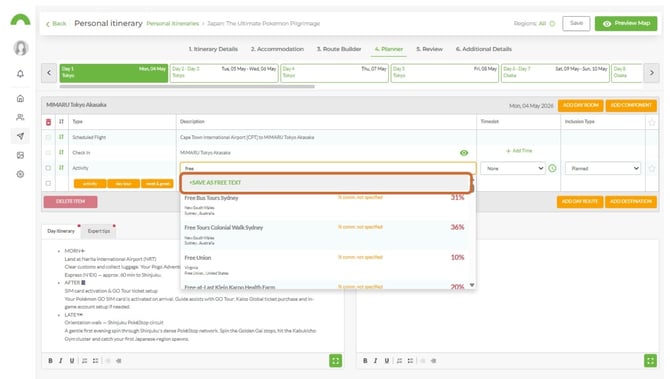Click the red trash icon in table header
Viewport: 670px width, 379px height.
click(48, 122)
